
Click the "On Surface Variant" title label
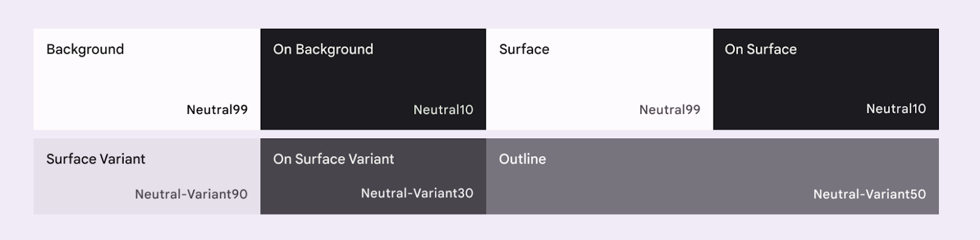coord(334,159)
